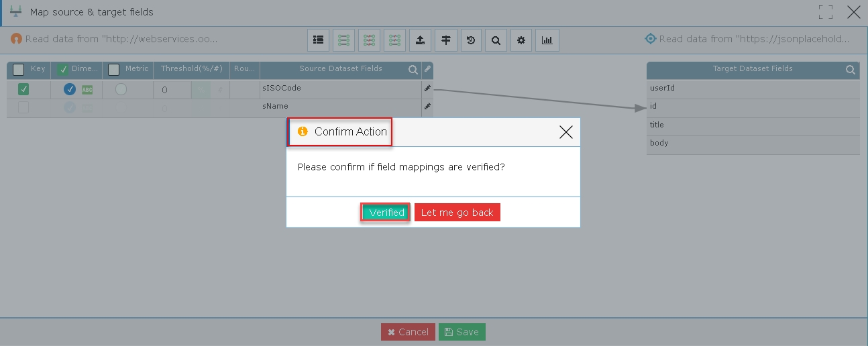Select the sName source field

click(340, 106)
